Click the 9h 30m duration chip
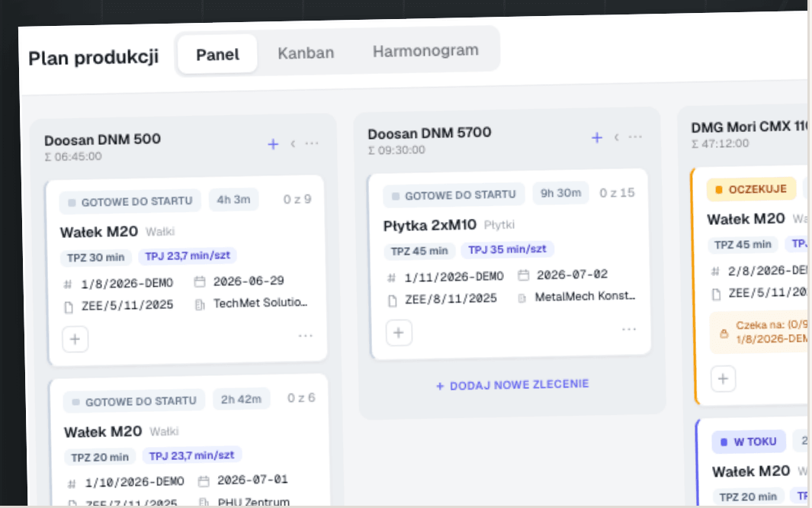The width and height of the screenshot is (812, 508). [561, 193]
